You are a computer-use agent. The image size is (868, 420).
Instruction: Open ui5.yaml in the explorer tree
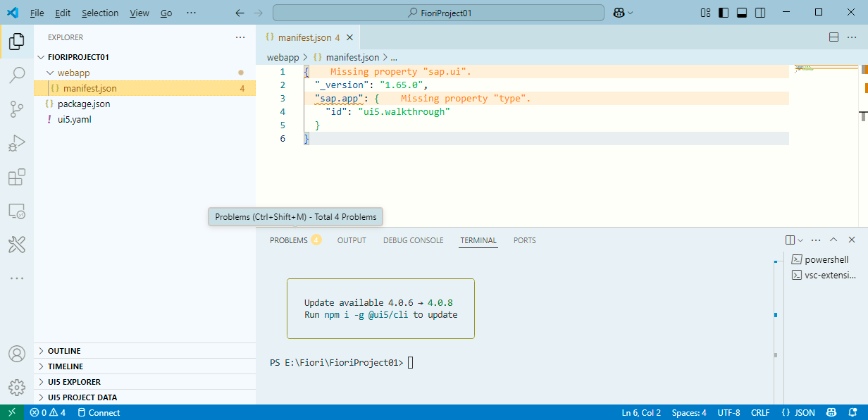pos(144,119)
